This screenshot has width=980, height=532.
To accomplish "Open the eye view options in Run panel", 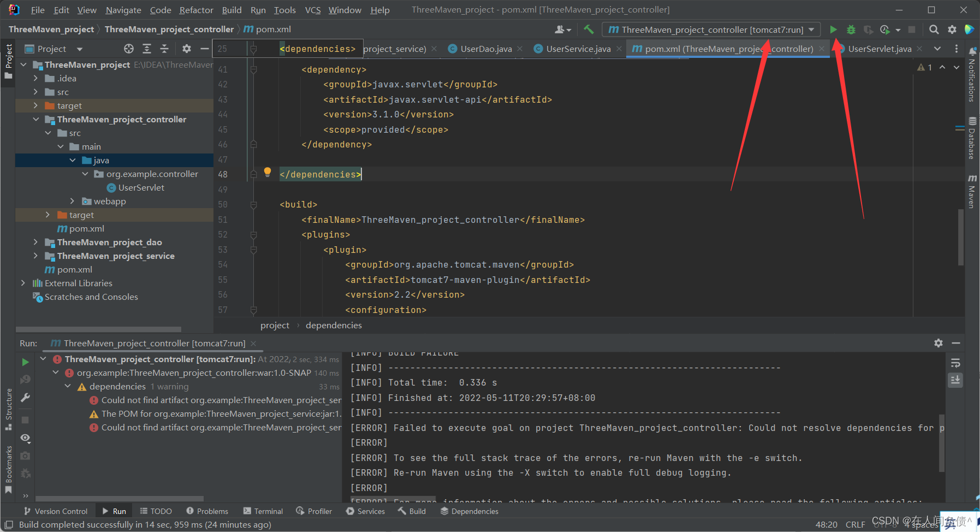I will [25, 438].
